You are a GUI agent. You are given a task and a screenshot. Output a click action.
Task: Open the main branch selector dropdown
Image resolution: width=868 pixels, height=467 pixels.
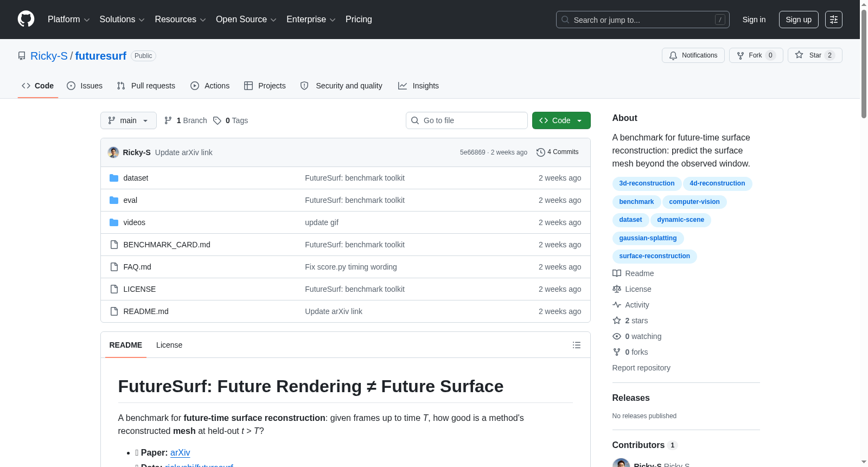pos(129,120)
